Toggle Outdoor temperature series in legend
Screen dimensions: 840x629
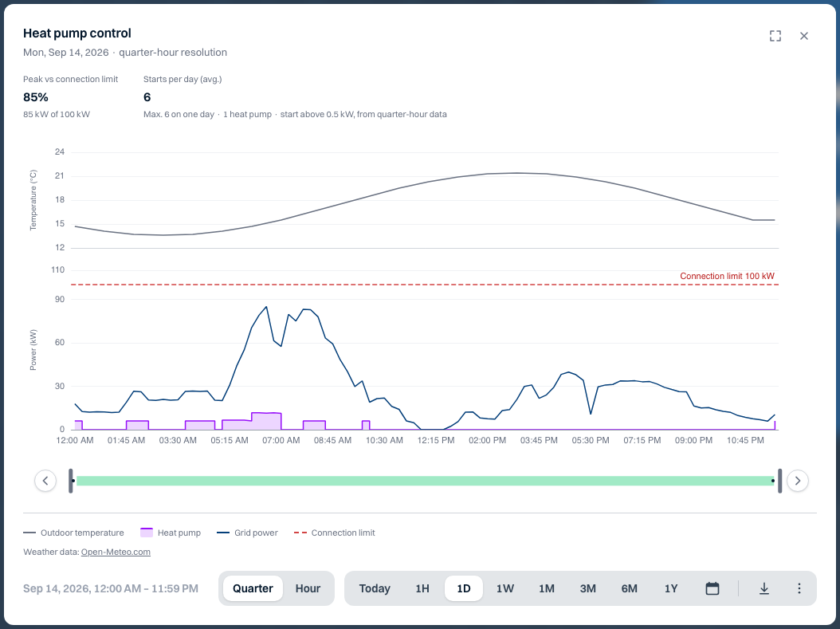pos(73,533)
